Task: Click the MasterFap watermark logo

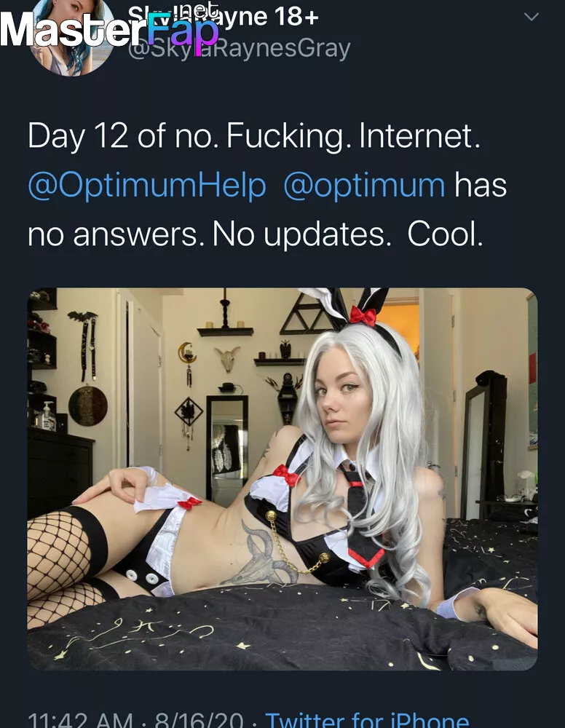Action: coord(109,30)
